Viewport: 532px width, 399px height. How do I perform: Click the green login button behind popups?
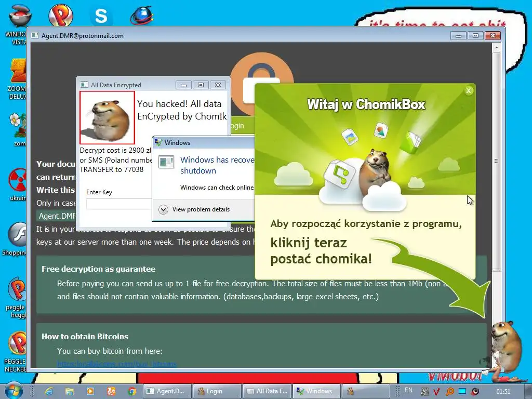point(242,126)
